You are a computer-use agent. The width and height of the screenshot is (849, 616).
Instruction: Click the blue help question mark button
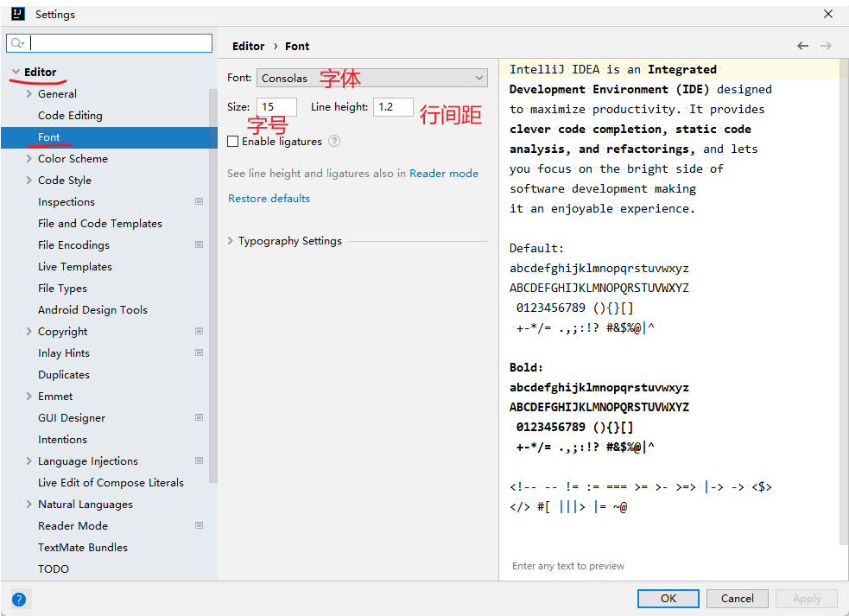19,600
